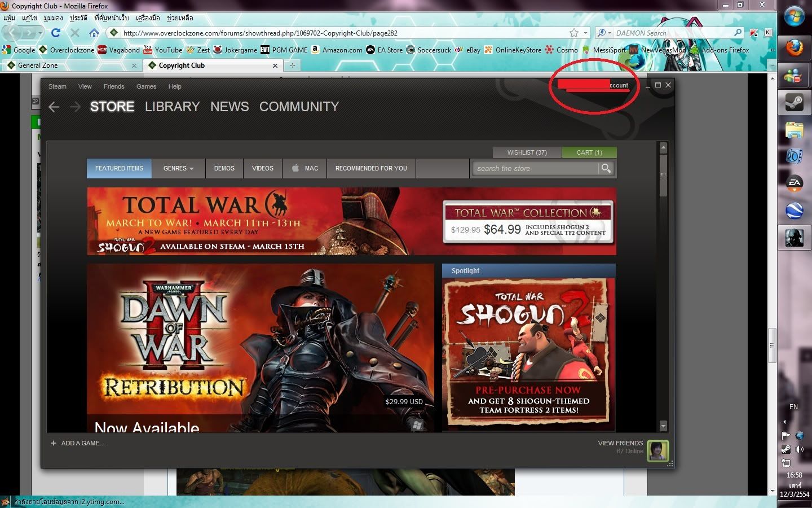Close the Copyright Club tab

[275, 65]
